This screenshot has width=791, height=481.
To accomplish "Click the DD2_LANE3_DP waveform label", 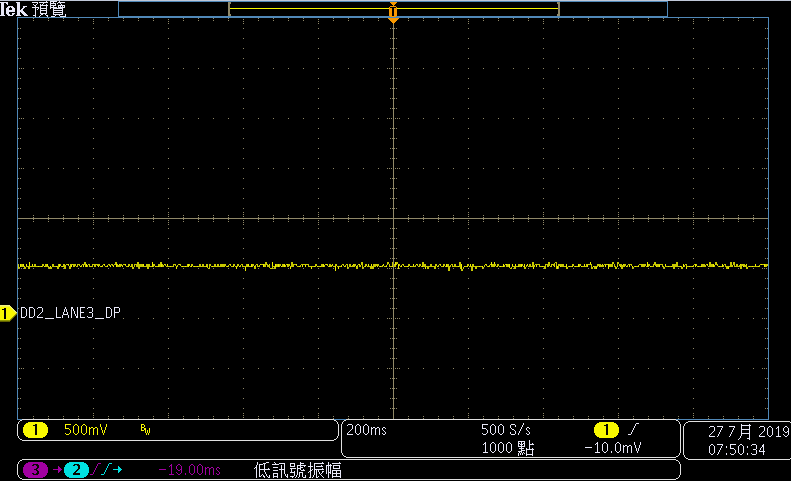I will click(70, 313).
